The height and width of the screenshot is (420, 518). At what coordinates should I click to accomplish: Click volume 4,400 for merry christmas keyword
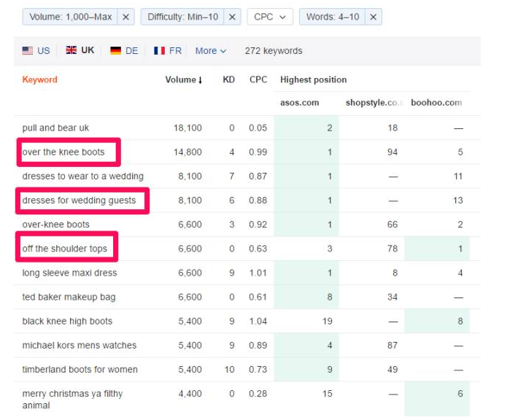(x=190, y=394)
